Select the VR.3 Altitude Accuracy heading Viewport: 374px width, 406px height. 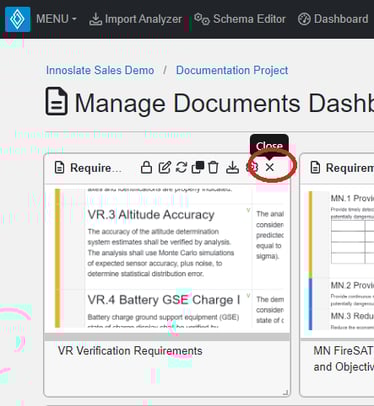(151, 215)
